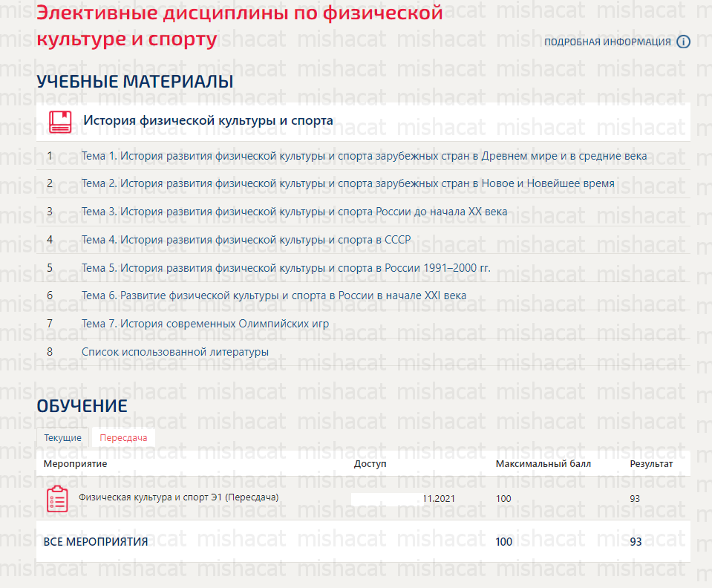712x588 pixels.
Task: Click the Мероприятие column header
Action: tap(76, 463)
